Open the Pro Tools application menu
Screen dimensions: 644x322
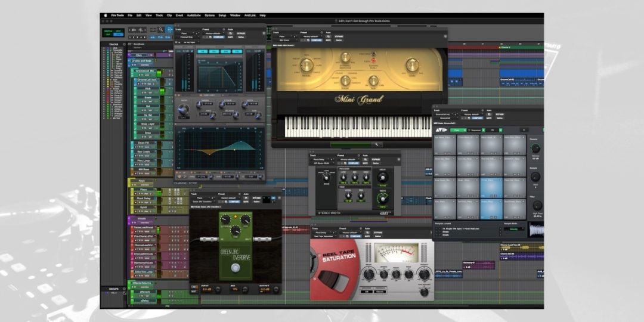(x=117, y=15)
